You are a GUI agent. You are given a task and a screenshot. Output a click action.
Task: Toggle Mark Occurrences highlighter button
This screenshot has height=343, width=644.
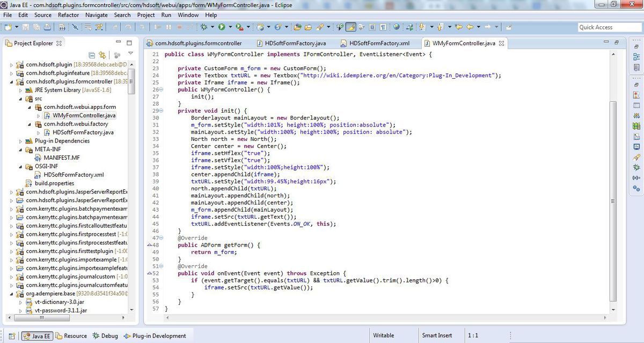tap(350, 27)
